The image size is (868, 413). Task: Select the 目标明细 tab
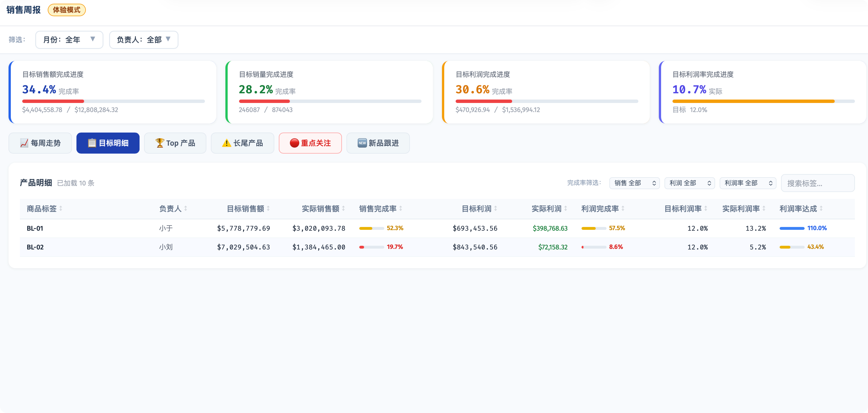tap(108, 143)
